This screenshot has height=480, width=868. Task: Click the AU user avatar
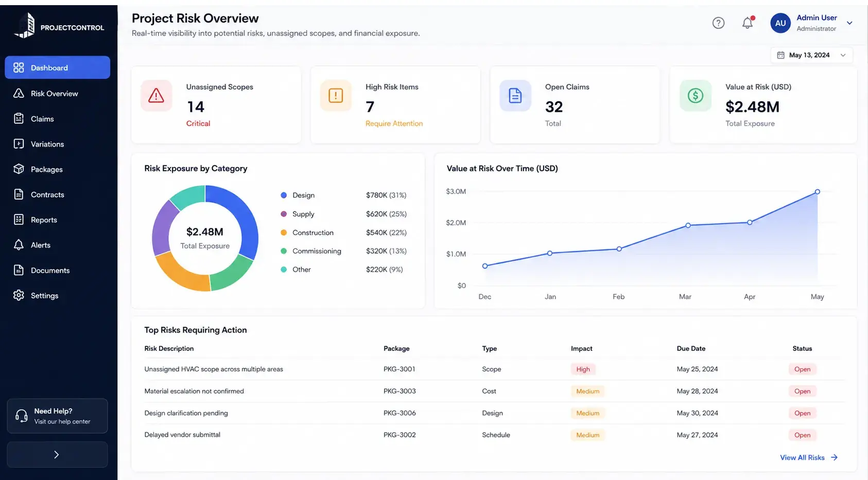[780, 23]
